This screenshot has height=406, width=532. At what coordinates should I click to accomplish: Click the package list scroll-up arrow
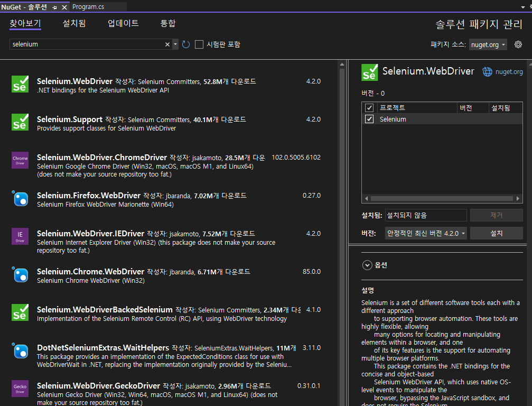click(342, 64)
